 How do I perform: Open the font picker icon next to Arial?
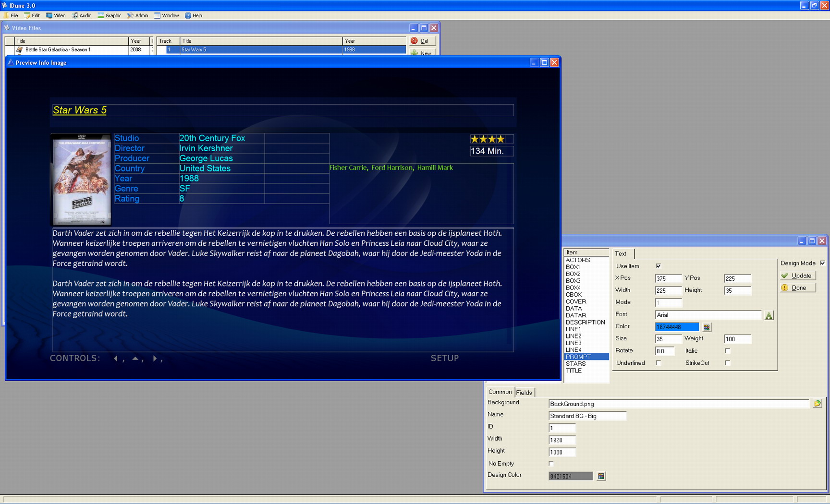point(769,315)
